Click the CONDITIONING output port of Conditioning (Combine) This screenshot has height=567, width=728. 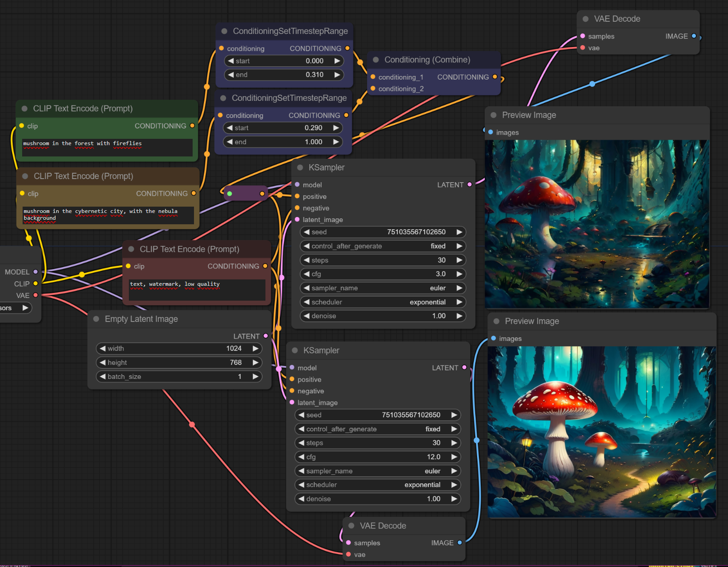(495, 77)
